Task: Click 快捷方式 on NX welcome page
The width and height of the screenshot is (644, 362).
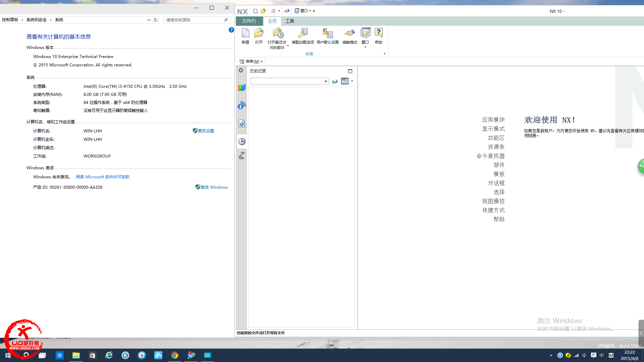Action: pos(493,210)
